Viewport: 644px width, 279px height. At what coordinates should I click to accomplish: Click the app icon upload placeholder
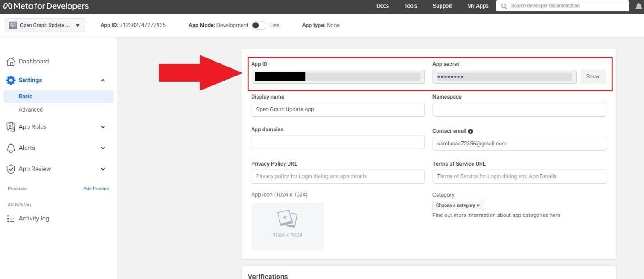288,226
